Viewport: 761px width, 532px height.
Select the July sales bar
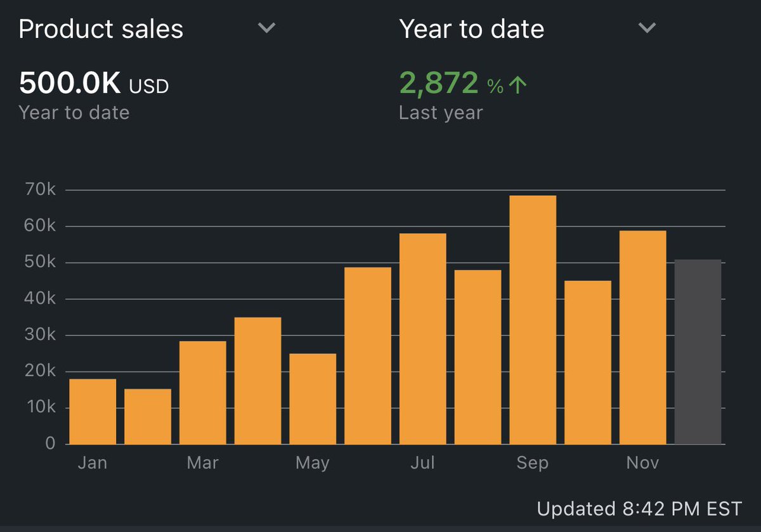click(423, 339)
